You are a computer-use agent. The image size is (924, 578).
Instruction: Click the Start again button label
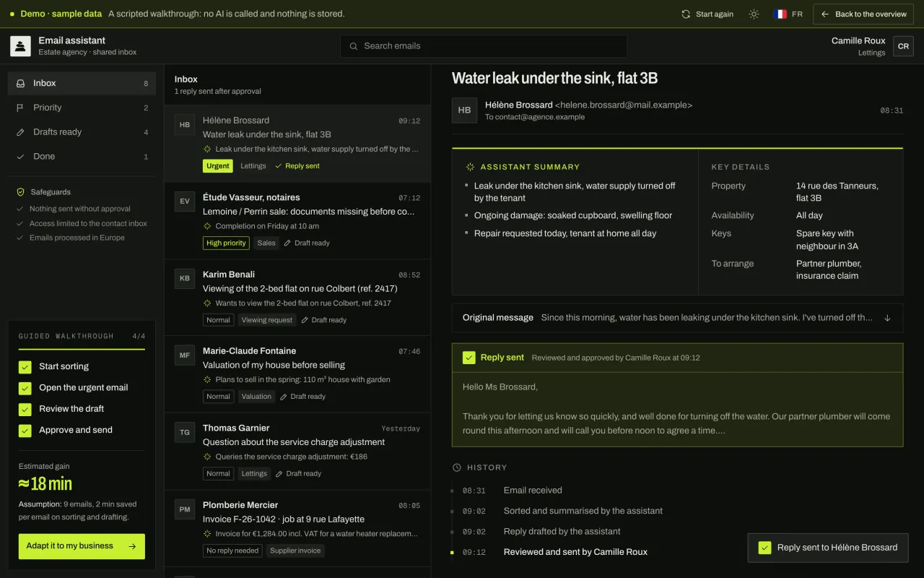pyautogui.click(x=715, y=14)
